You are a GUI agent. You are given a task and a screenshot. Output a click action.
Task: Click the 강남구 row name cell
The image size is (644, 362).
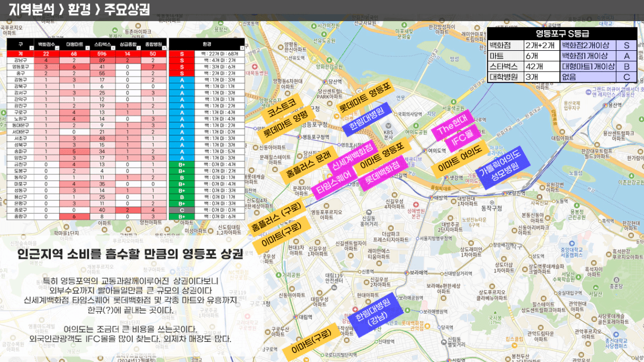[x=20, y=60]
